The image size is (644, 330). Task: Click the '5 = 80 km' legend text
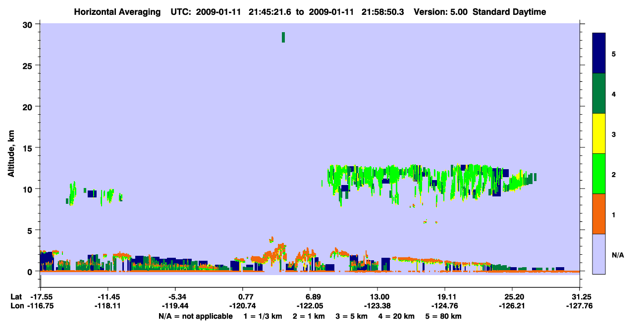[x=443, y=316]
